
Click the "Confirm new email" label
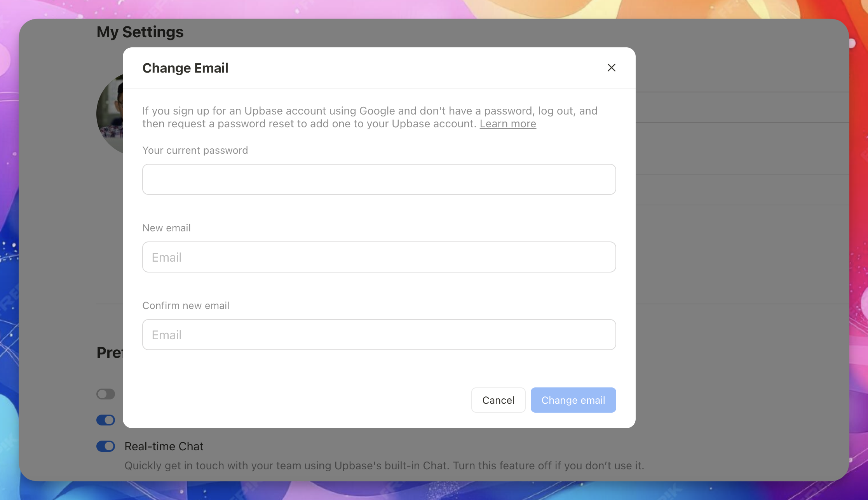[x=186, y=306]
